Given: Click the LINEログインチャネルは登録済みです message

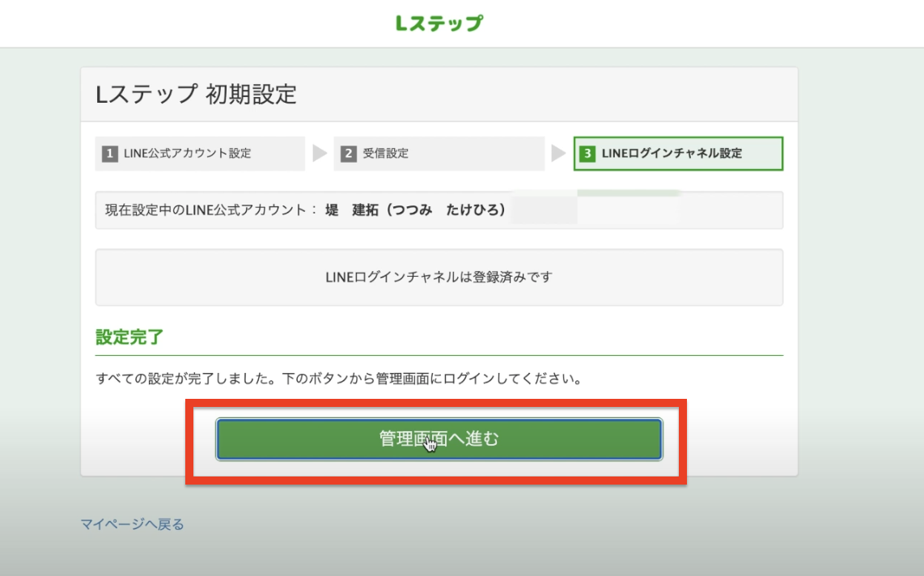Looking at the screenshot, I should click(439, 277).
